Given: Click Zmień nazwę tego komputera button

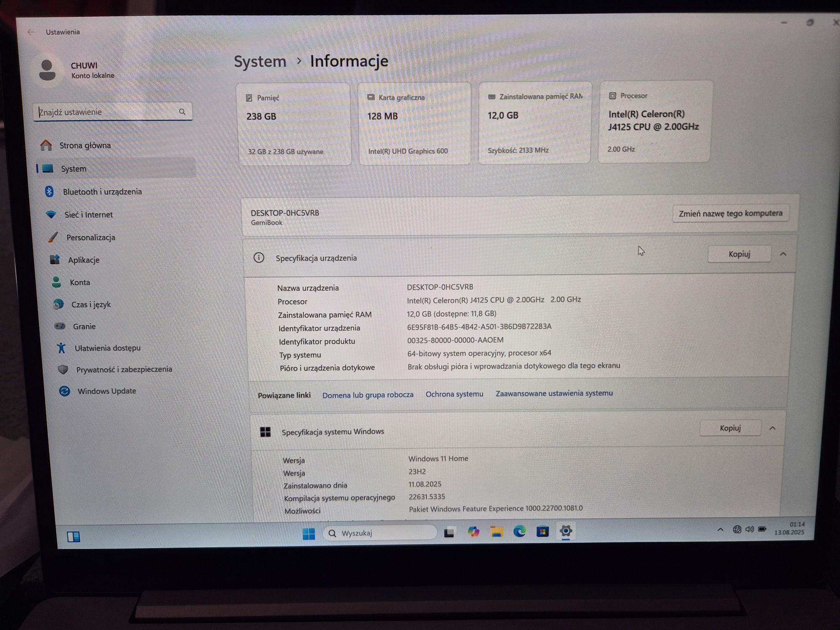Looking at the screenshot, I should pyautogui.click(x=730, y=213).
